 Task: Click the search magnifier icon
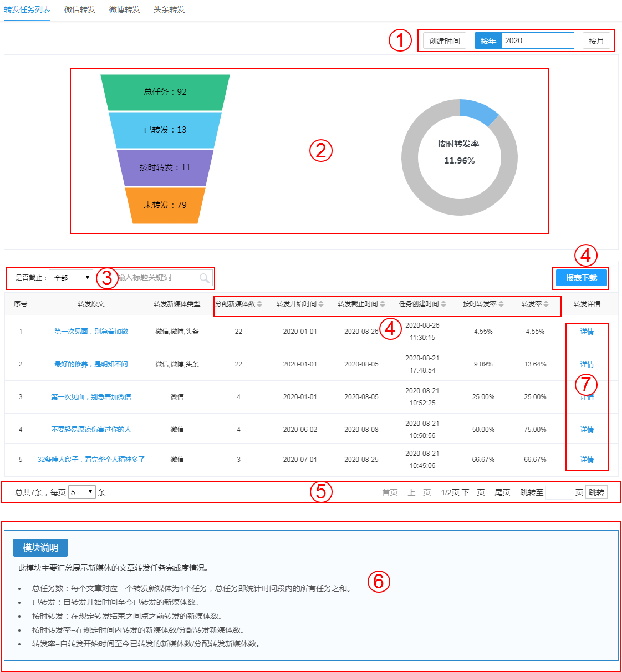tap(204, 278)
